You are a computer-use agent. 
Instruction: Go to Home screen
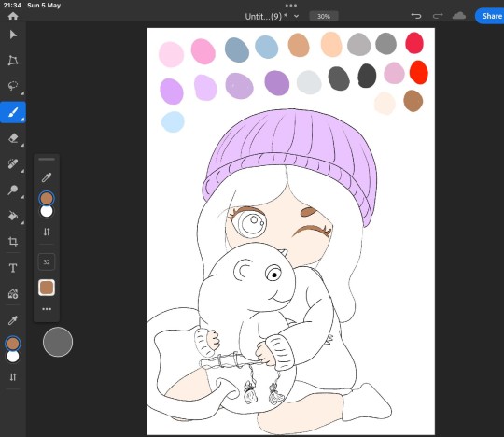13,16
